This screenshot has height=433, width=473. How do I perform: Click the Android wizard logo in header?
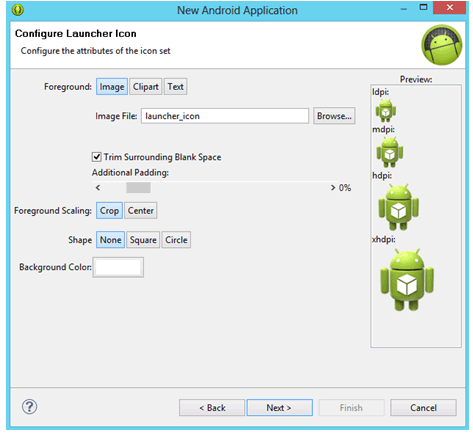click(x=442, y=45)
